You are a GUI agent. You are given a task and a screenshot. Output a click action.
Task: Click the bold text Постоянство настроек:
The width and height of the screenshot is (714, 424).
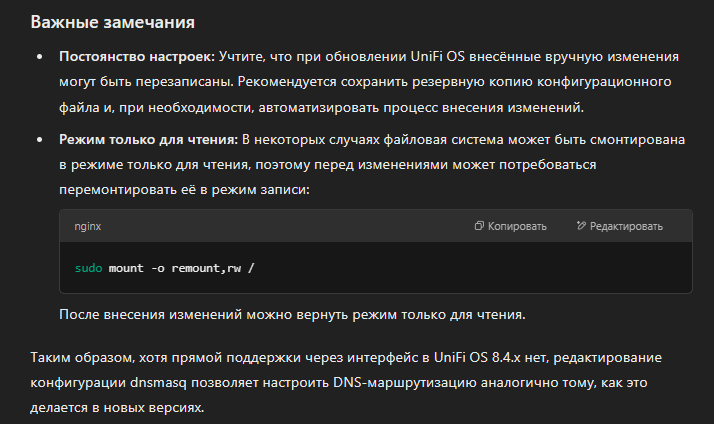coord(137,56)
